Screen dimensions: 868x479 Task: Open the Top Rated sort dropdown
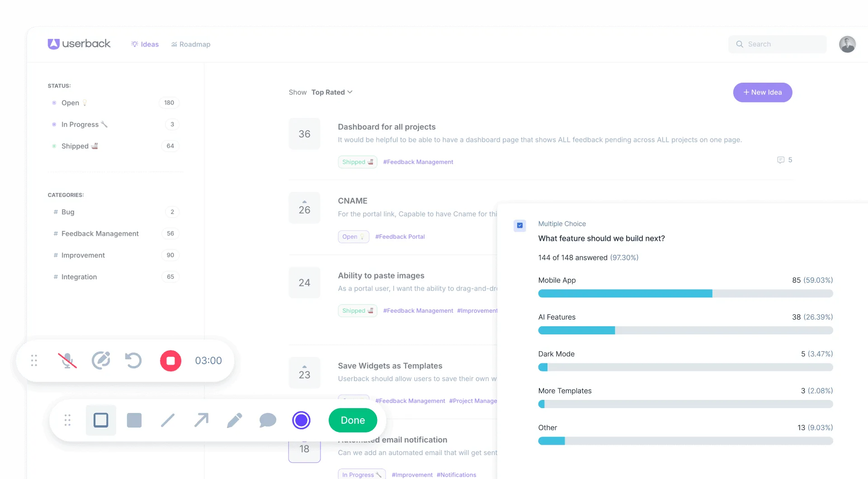(332, 92)
